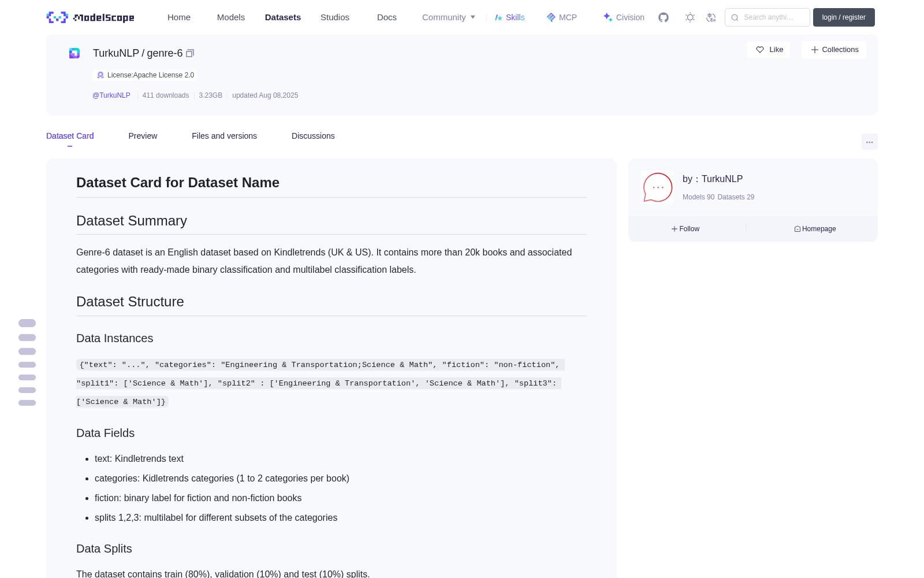
Task: Open the Studios navigation item
Action: click(x=335, y=17)
